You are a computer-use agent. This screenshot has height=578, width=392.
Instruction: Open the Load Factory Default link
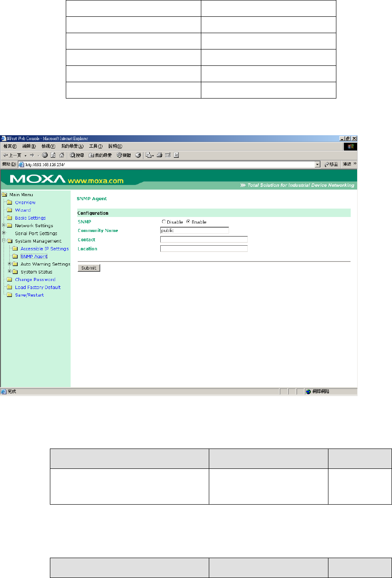(38, 287)
